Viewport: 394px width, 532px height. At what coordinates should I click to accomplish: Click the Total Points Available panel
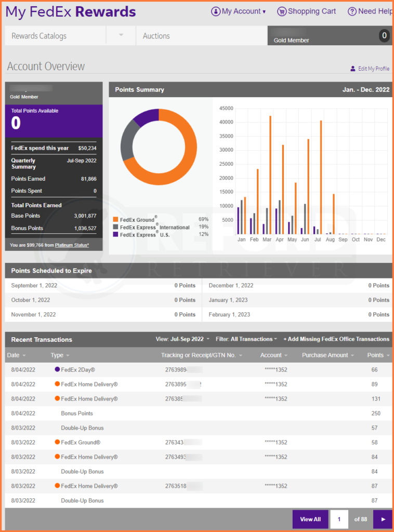pos(54,121)
